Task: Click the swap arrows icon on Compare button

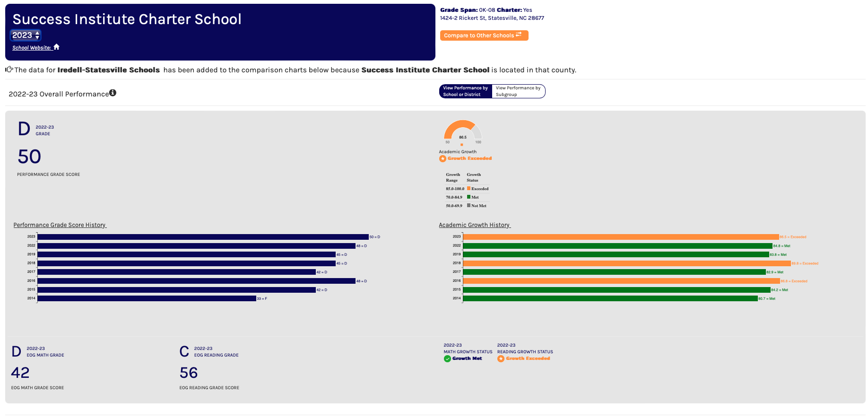Action: [519, 35]
